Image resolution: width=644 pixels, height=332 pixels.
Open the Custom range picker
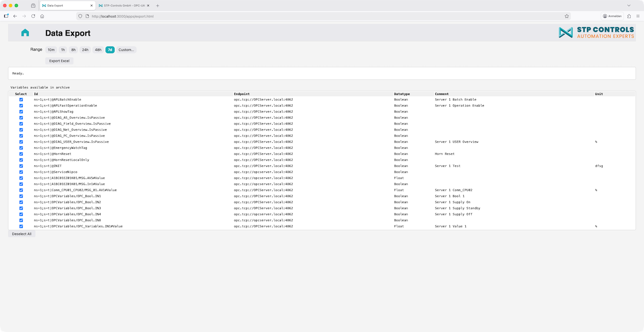pyautogui.click(x=126, y=49)
